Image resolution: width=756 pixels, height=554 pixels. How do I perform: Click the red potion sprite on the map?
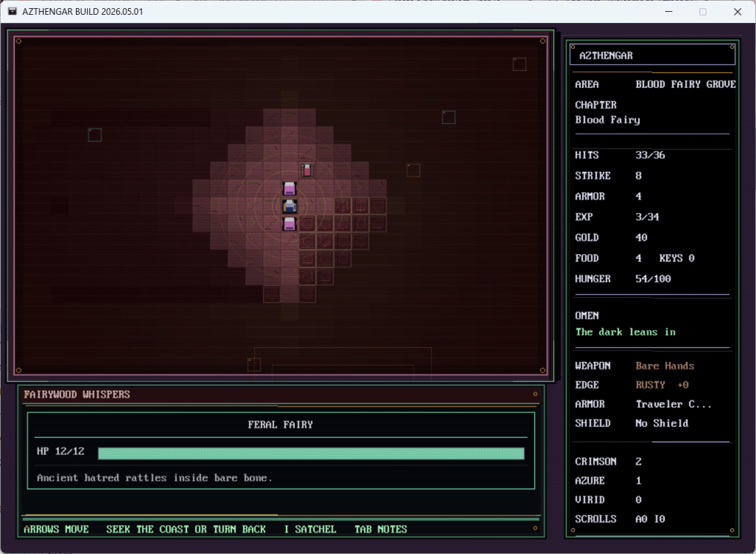click(307, 171)
